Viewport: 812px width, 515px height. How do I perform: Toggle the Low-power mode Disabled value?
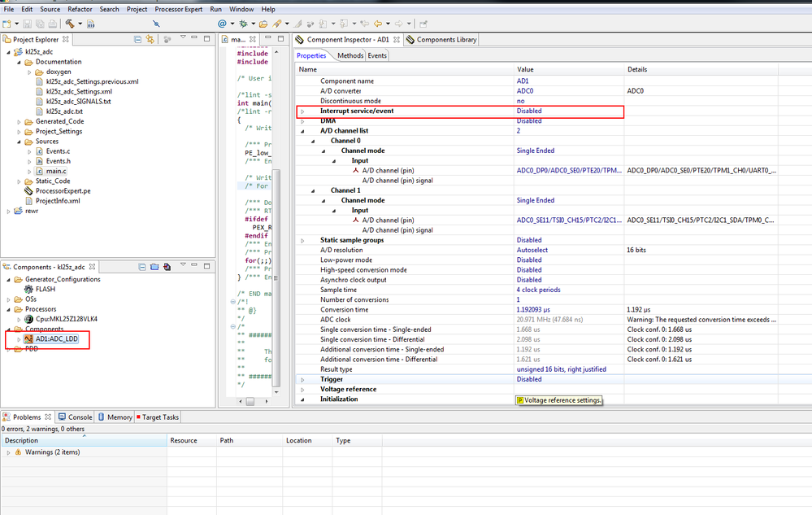coord(529,260)
